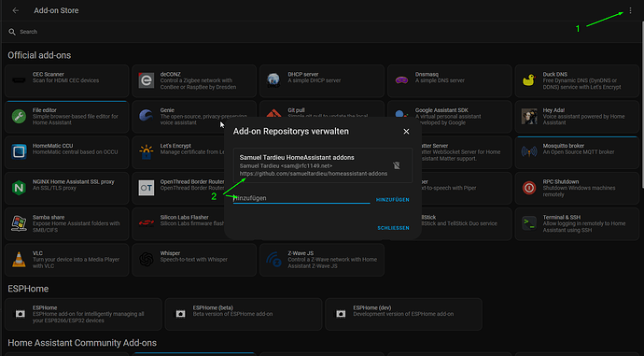
Task: Go back with the arrow icon
Action: 16,10
